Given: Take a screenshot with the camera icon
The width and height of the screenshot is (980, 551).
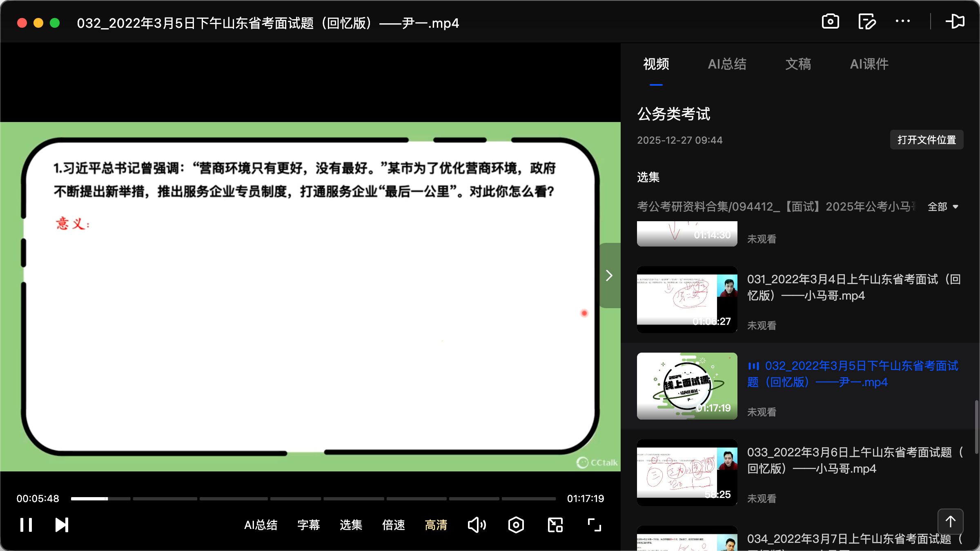Looking at the screenshot, I should (830, 21).
